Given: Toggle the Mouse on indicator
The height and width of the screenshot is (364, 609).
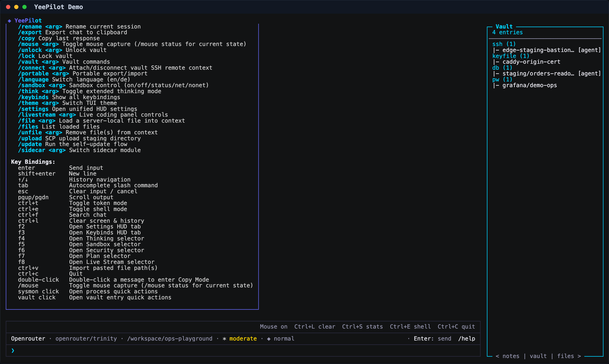Looking at the screenshot, I should (274, 327).
